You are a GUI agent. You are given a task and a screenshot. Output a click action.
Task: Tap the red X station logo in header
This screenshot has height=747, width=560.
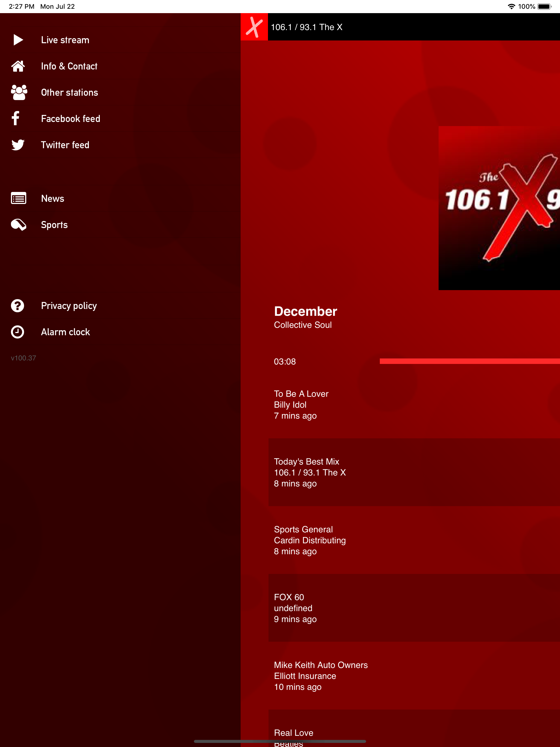(x=254, y=27)
